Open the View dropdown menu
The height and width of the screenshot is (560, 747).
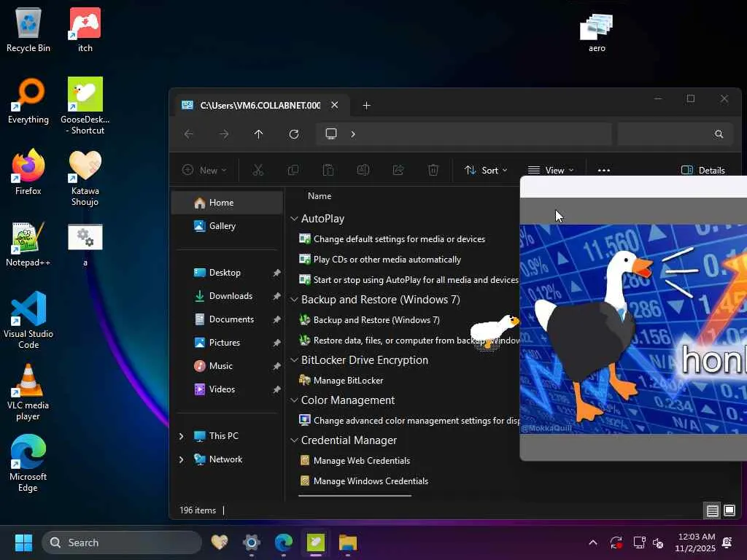tap(551, 170)
